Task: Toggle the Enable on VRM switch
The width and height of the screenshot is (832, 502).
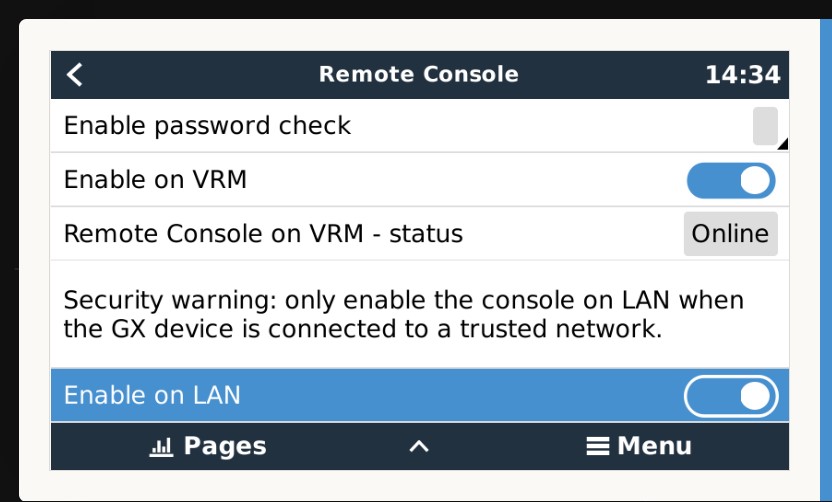Action: [731, 181]
